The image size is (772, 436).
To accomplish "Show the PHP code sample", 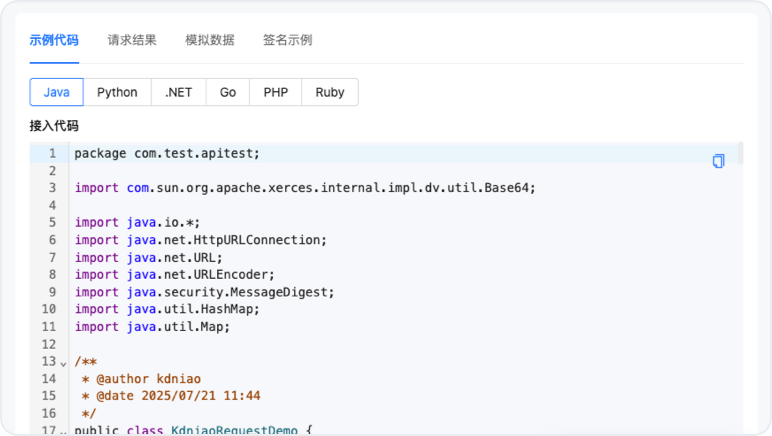I will pos(276,92).
